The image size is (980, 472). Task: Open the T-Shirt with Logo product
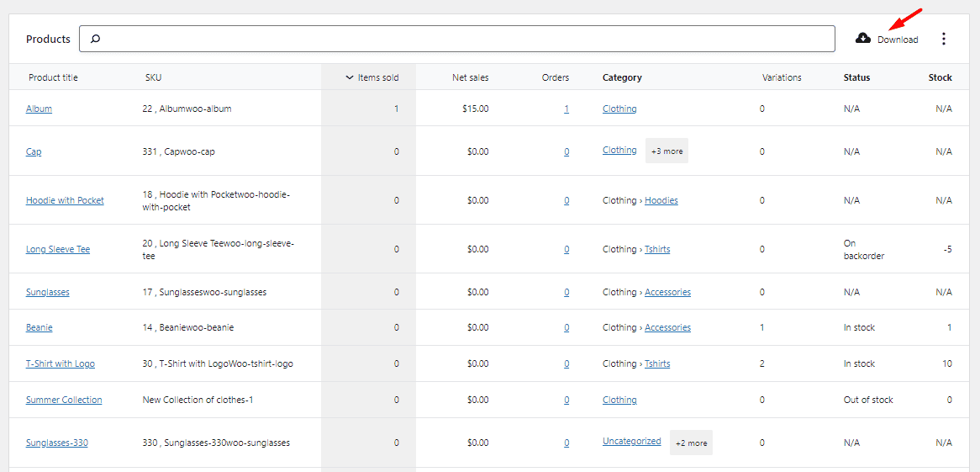60,363
